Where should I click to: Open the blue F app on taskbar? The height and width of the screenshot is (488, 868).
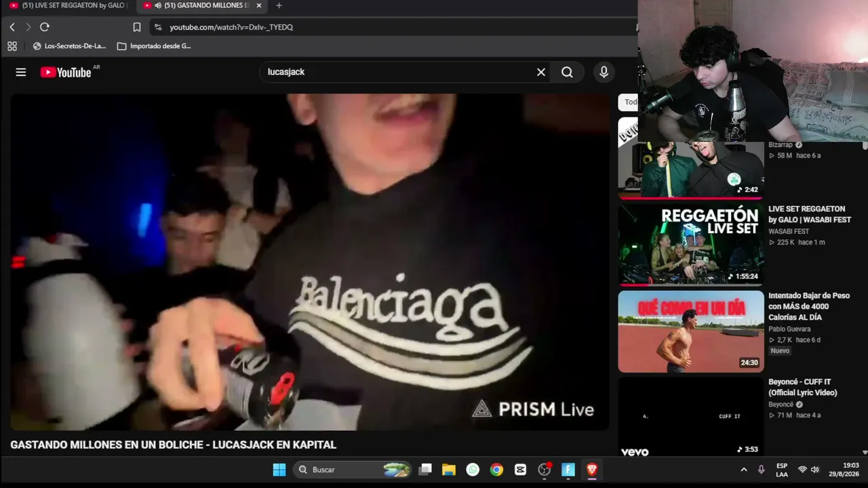coord(568,470)
